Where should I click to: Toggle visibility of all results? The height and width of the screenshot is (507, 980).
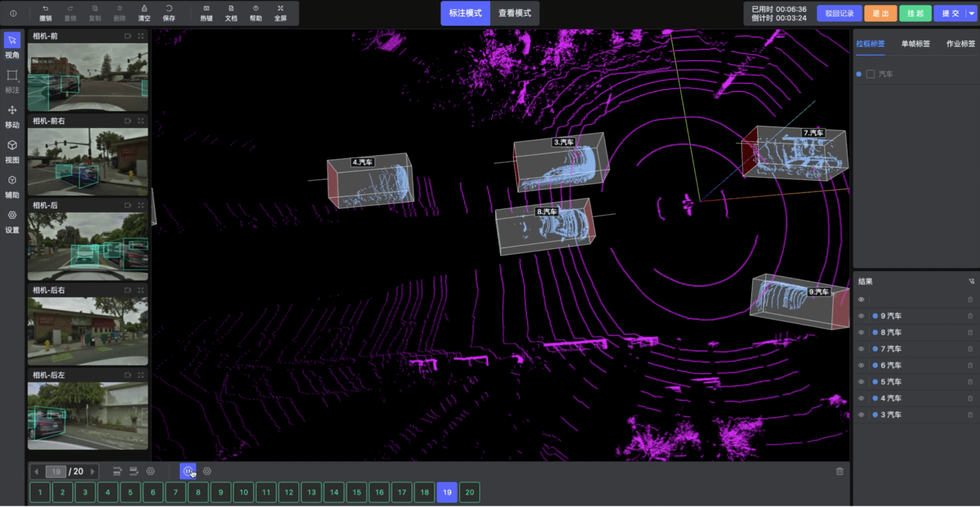pos(861,299)
